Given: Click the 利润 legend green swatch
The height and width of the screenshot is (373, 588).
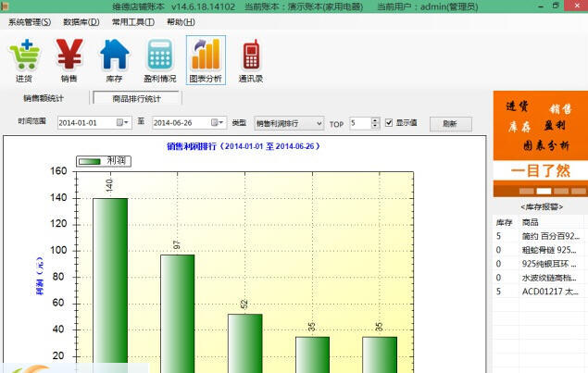Looking at the screenshot, I should click(90, 161).
